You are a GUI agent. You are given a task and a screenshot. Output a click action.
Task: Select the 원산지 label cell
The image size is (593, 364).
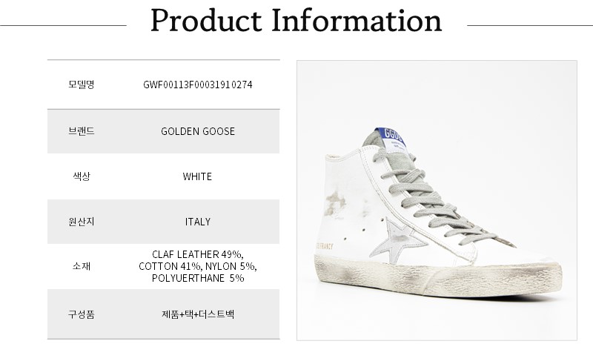pyautogui.click(x=81, y=222)
